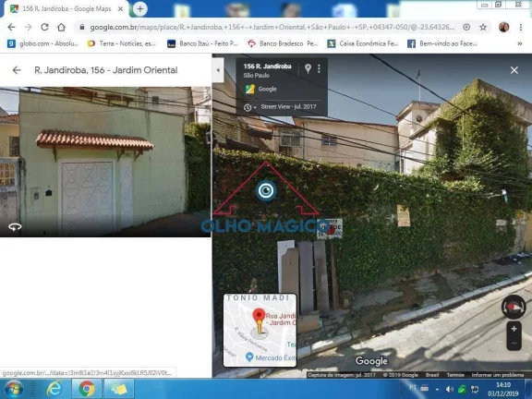Open the Windows Start button
This screenshot has width=532, height=399.
(14, 389)
